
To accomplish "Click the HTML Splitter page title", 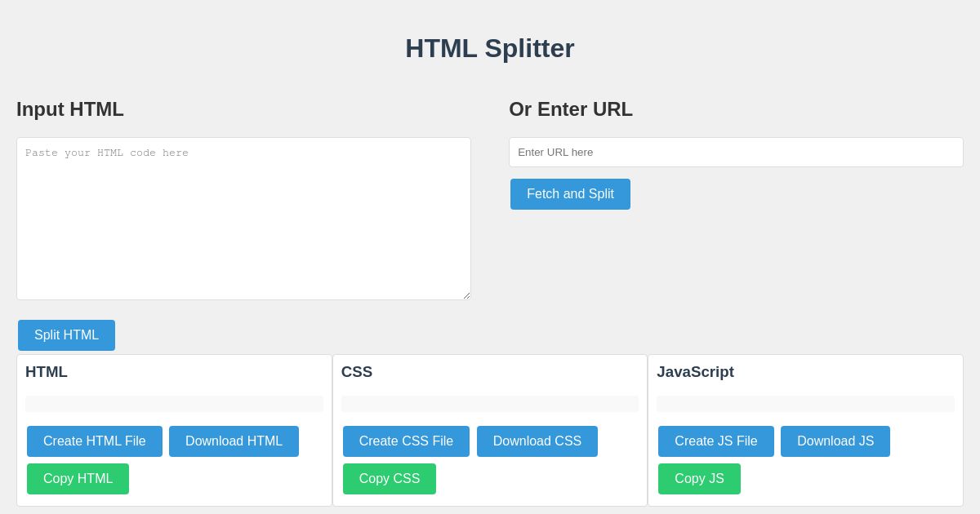I will coord(490,48).
